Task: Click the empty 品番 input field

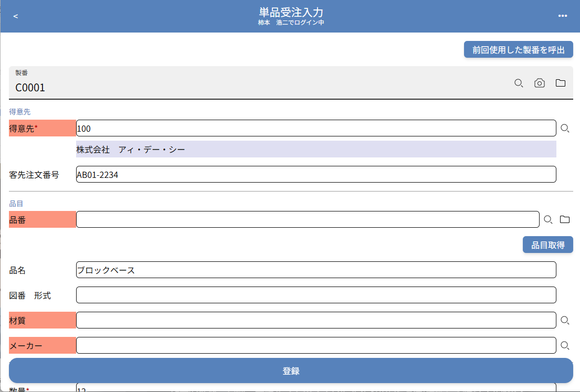Action: 307,219
